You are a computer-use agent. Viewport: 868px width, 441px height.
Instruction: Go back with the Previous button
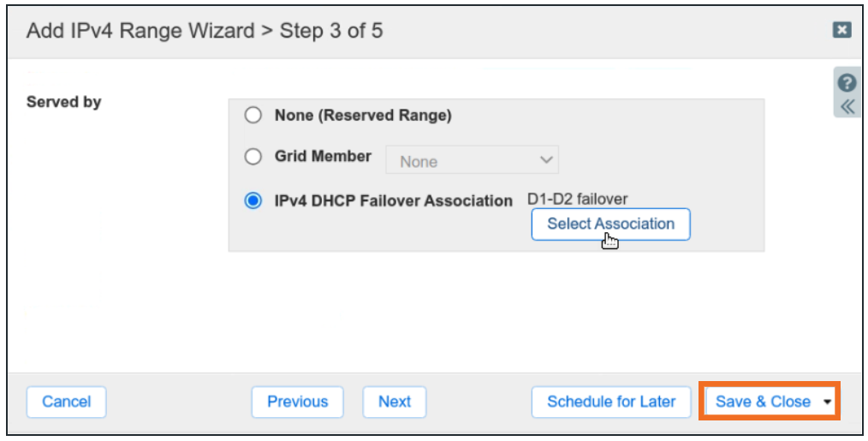(297, 402)
